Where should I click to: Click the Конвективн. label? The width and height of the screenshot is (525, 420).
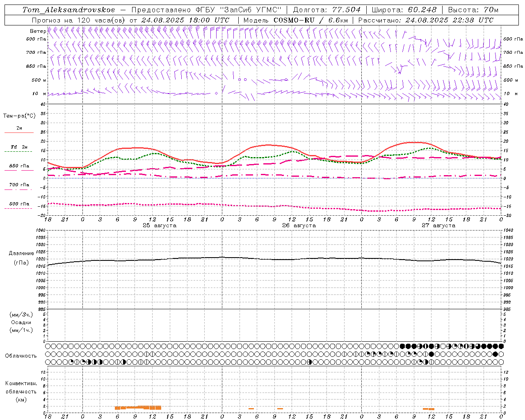(21, 383)
